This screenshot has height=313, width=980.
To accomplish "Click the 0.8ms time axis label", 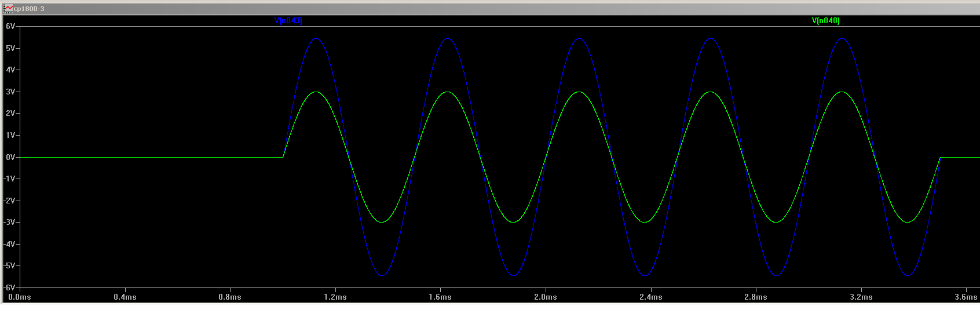I will coord(230,297).
